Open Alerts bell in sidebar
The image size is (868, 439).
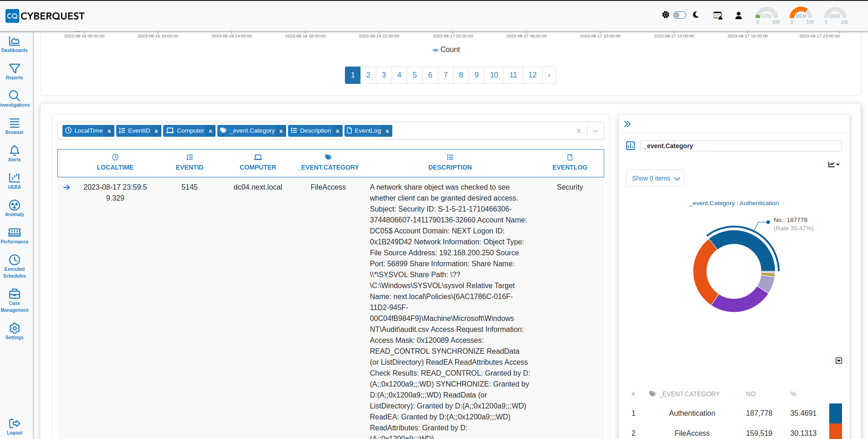(x=15, y=150)
